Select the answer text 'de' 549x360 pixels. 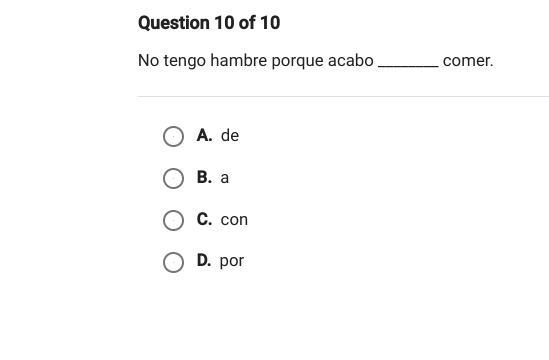[x=230, y=136]
